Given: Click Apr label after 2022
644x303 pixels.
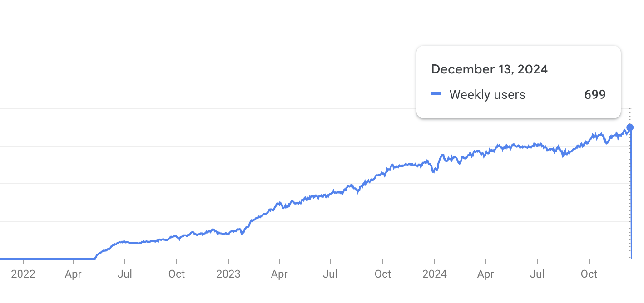Looking at the screenshot, I should [73, 274].
